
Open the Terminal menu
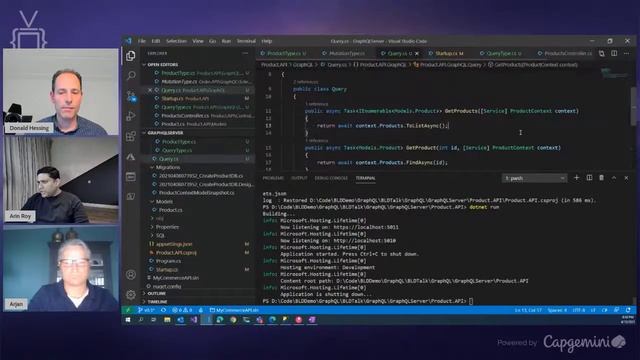coord(246,41)
